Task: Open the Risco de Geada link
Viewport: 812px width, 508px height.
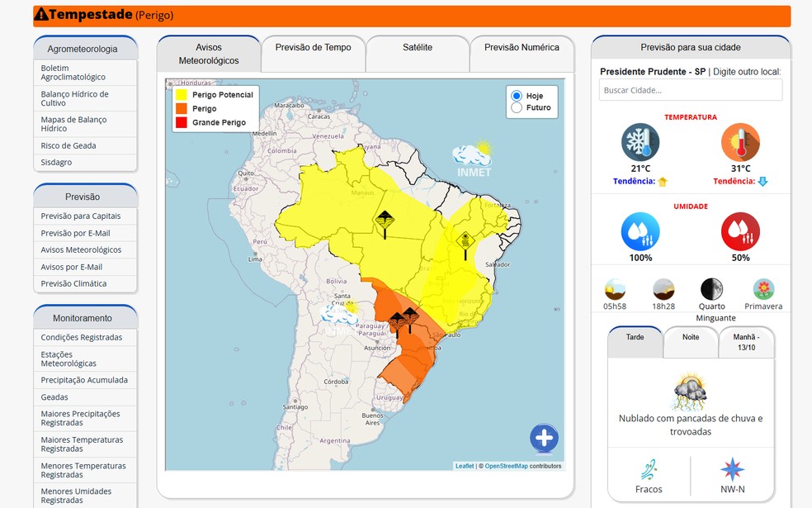Action: [x=68, y=145]
